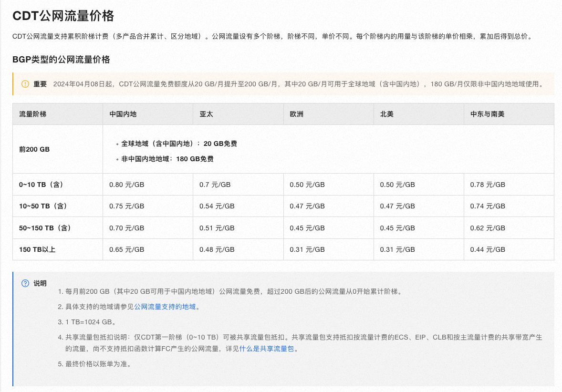
Task: Open the 什么是共享流量包 link
Action: [266, 349]
